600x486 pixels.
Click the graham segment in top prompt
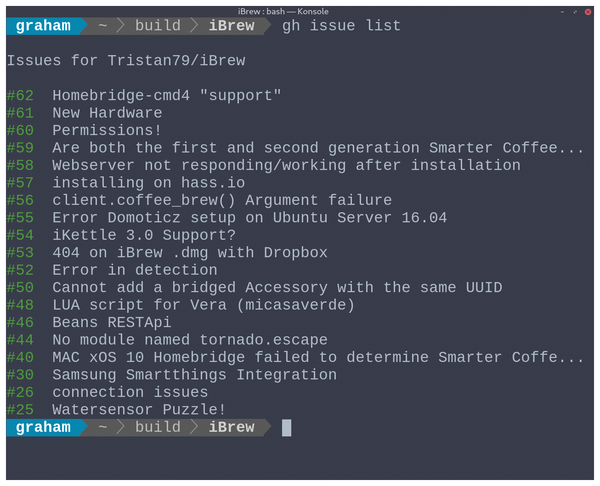point(43,26)
